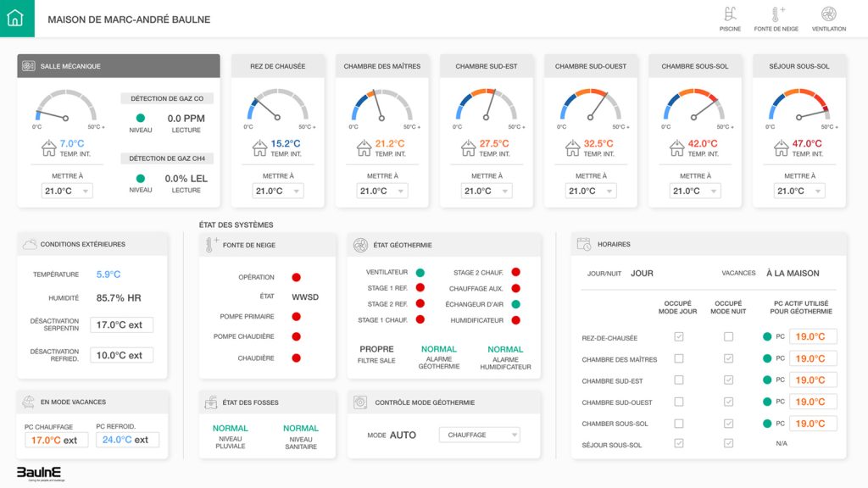Toggle Chambre des Maîtres mode nuit checkbox
This screenshot has width=868, height=488.
pyautogui.click(x=728, y=358)
